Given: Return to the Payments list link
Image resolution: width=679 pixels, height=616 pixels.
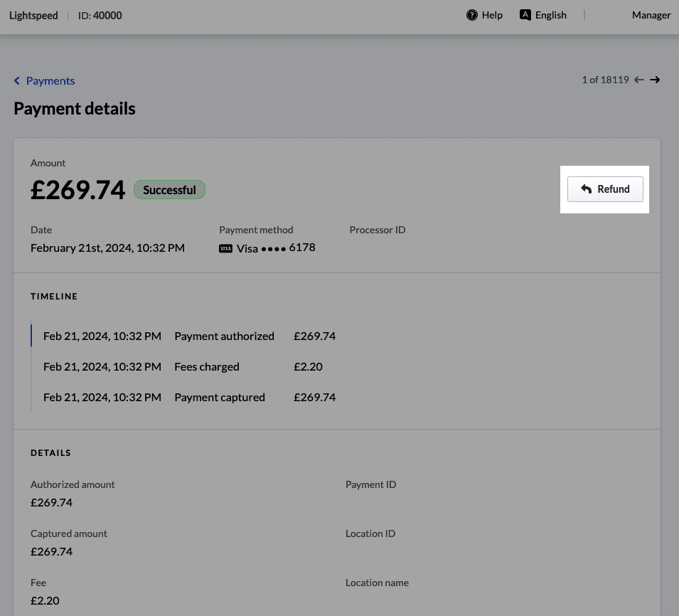Looking at the screenshot, I should click(50, 81).
